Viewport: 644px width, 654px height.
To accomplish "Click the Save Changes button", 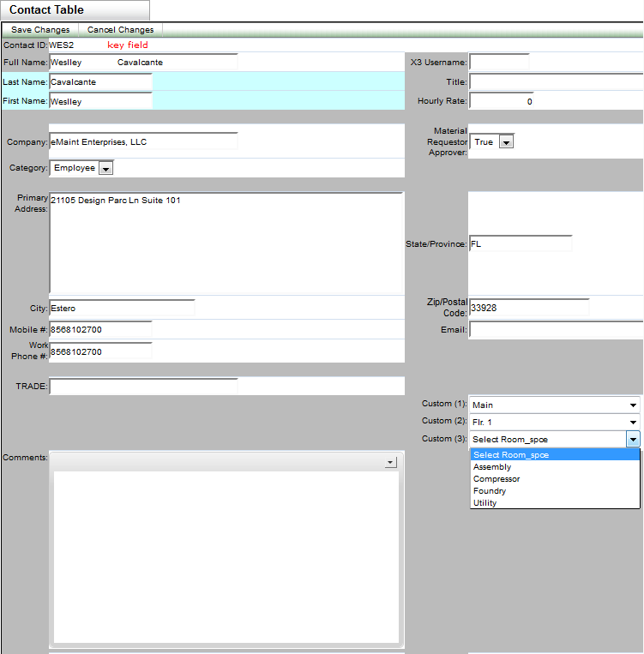I will coord(40,30).
